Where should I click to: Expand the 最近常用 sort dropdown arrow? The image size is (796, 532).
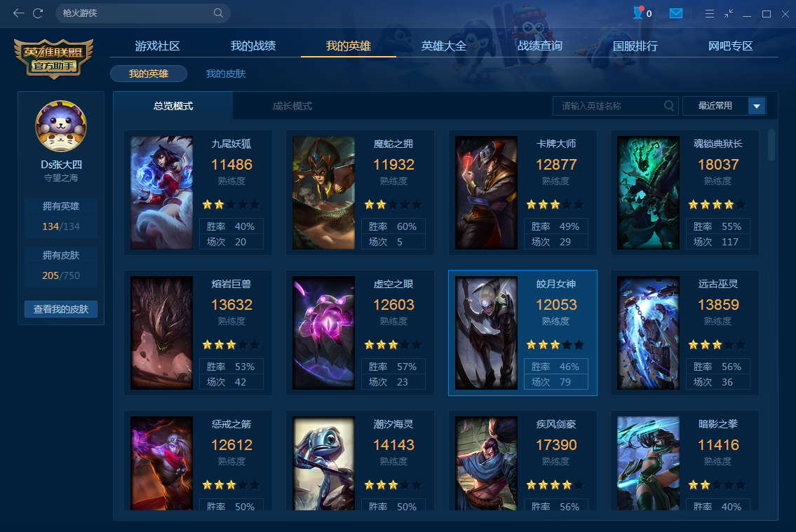coord(757,106)
